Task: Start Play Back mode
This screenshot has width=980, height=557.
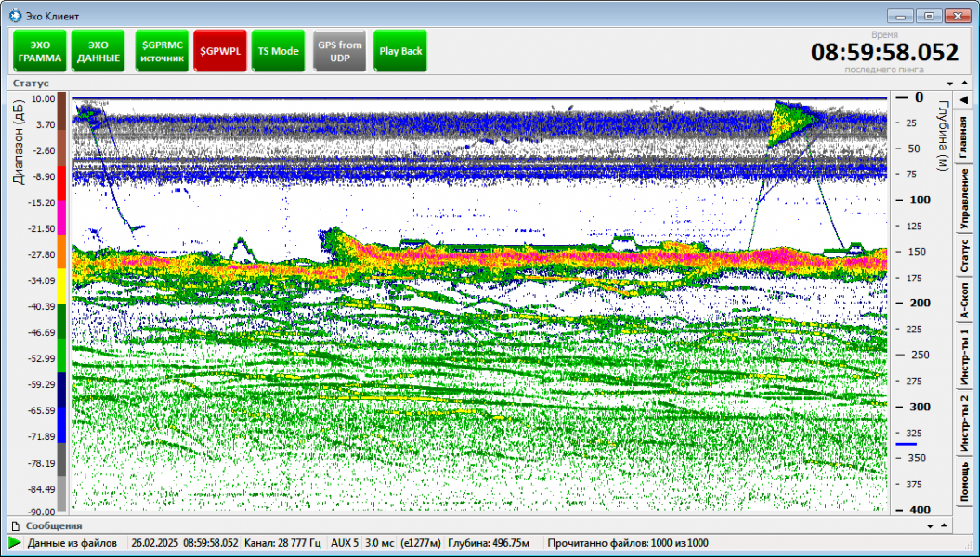Action: pos(400,51)
